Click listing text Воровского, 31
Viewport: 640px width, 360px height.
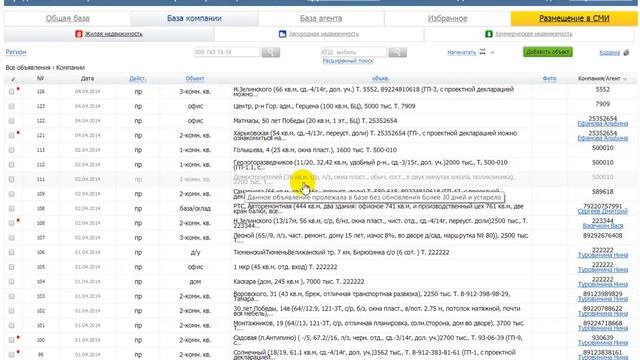(x=371, y=296)
